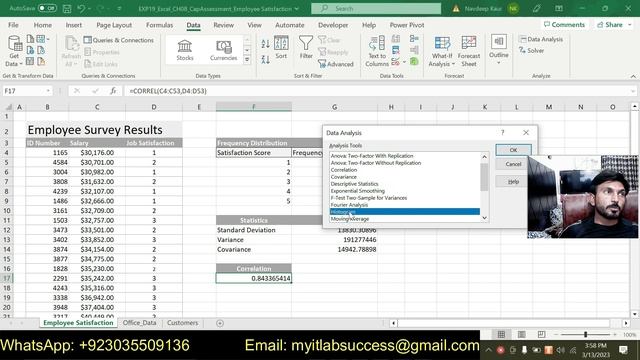640x360 pixels.
Task: Switch to the Customers sheet
Action: pyautogui.click(x=182, y=322)
